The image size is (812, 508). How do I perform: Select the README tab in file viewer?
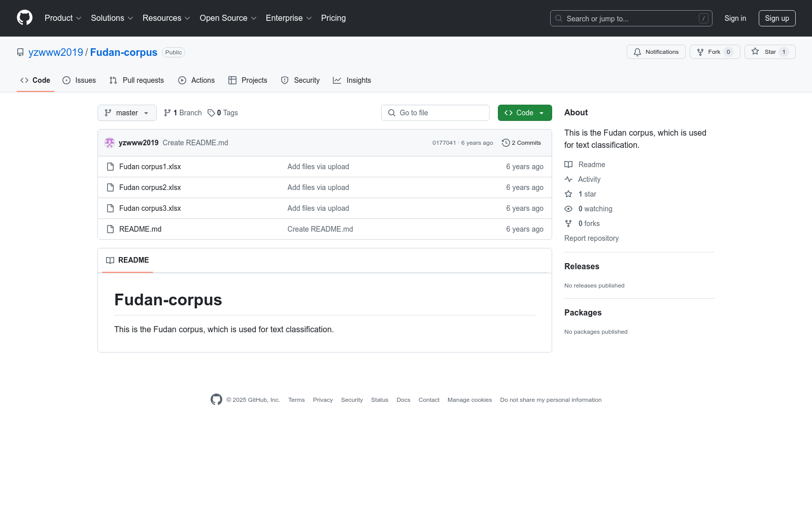click(x=127, y=260)
